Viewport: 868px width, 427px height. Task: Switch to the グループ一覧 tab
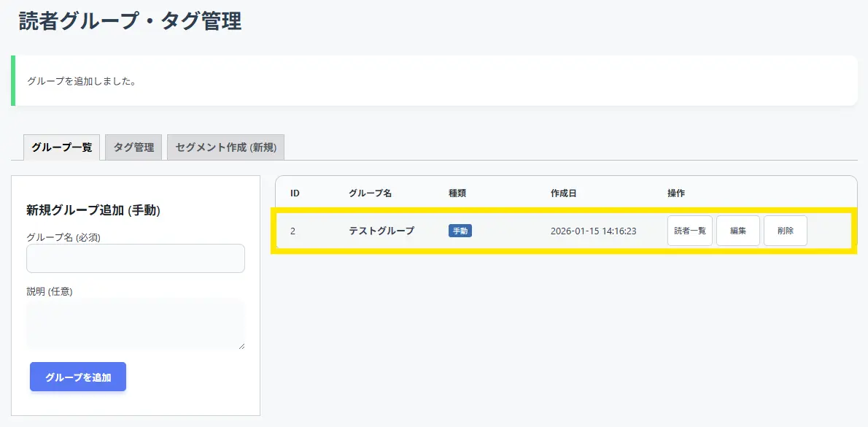(62, 147)
